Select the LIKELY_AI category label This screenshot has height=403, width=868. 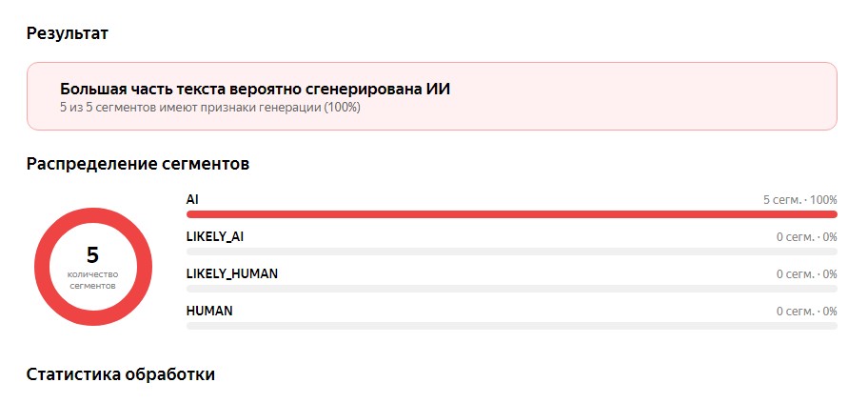pos(215,236)
